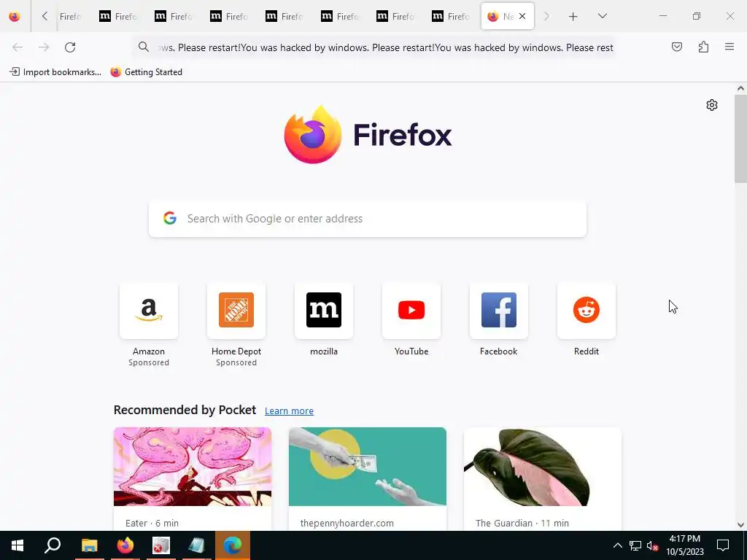
Task: Switch to Firefox in the taskbar
Action: click(125, 545)
